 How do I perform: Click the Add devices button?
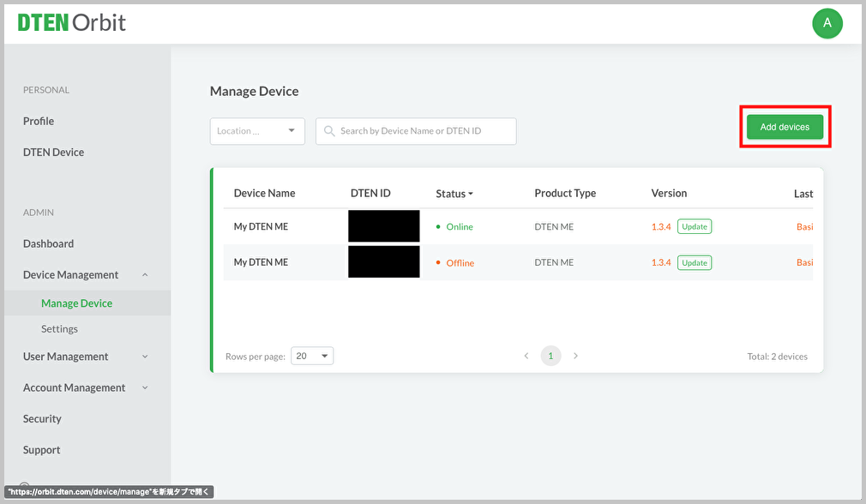point(785,127)
